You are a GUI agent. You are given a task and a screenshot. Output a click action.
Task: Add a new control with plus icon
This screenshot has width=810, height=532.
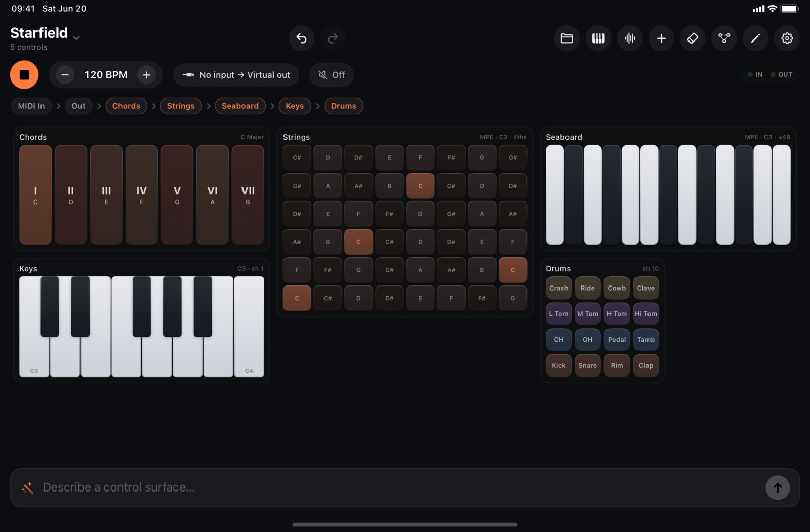661,38
